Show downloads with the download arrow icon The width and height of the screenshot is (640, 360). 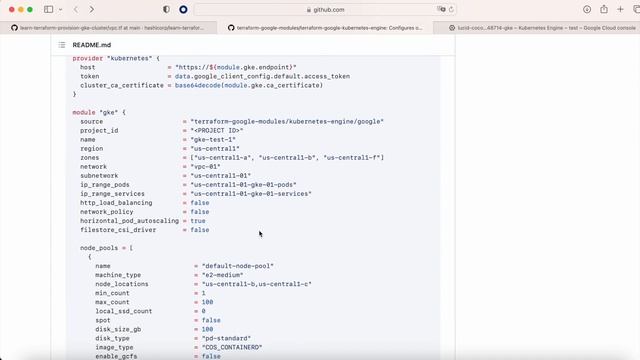[x=587, y=9]
